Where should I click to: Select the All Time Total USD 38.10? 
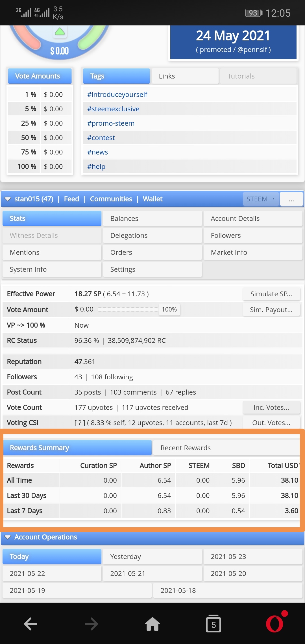pos(289,480)
